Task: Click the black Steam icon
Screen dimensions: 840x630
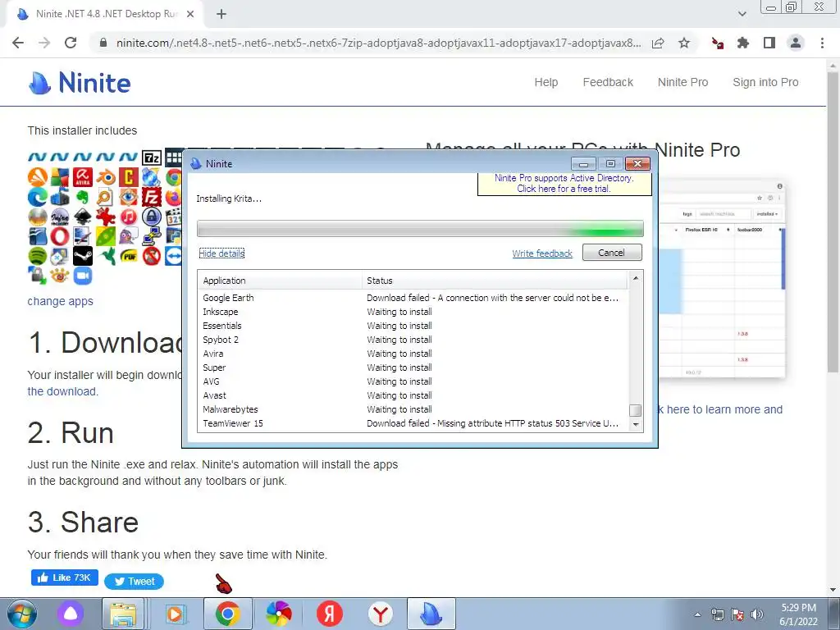Action: 83,256
